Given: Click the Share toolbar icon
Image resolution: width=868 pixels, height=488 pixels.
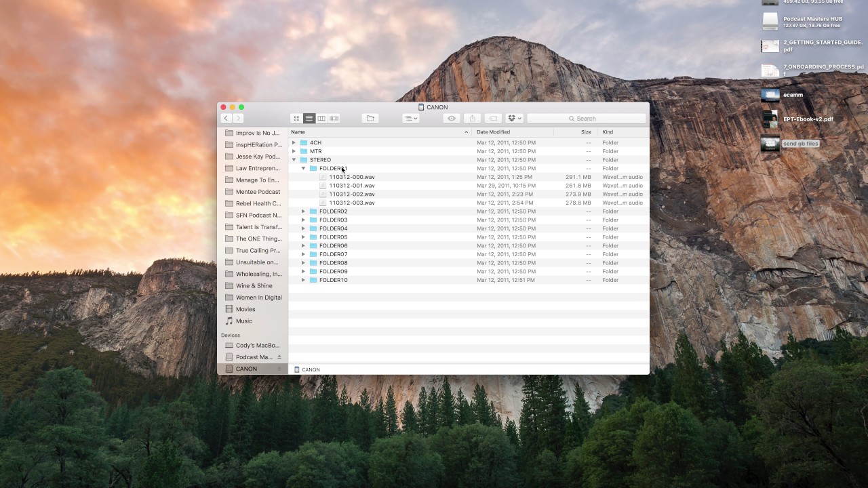Looking at the screenshot, I should point(473,119).
